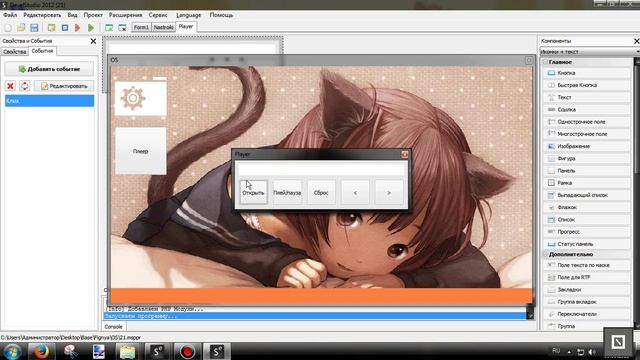640x360 pixels.
Task: Click the Плеер tile in OS window
Action: [x=141, y=151]
